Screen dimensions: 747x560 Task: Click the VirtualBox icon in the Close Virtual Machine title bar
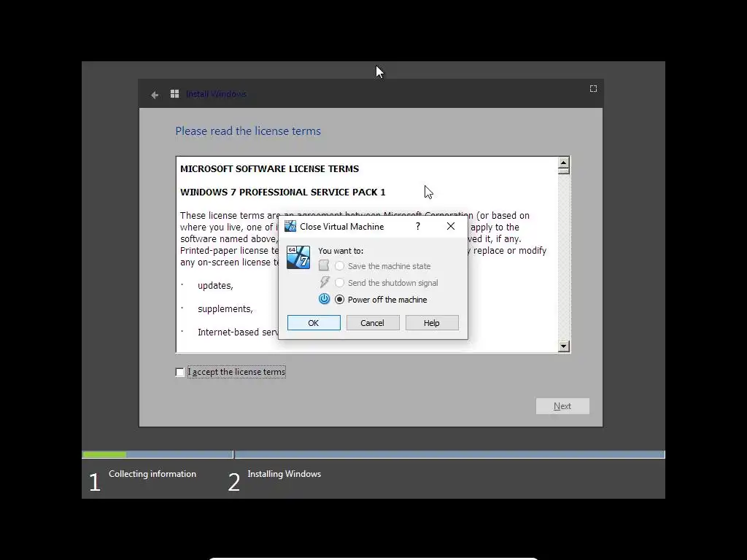pyautogui.click(x=290, y=226)
